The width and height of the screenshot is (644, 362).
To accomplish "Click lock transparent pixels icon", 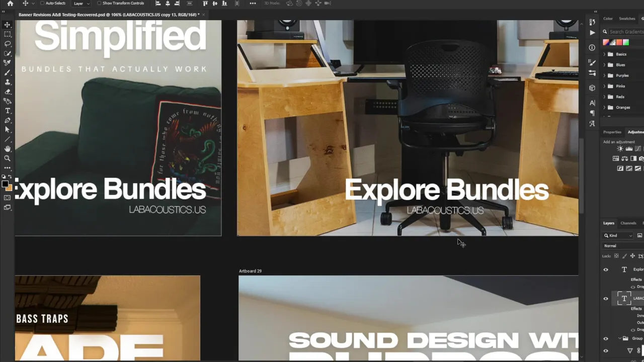I will tap(616, 256).
